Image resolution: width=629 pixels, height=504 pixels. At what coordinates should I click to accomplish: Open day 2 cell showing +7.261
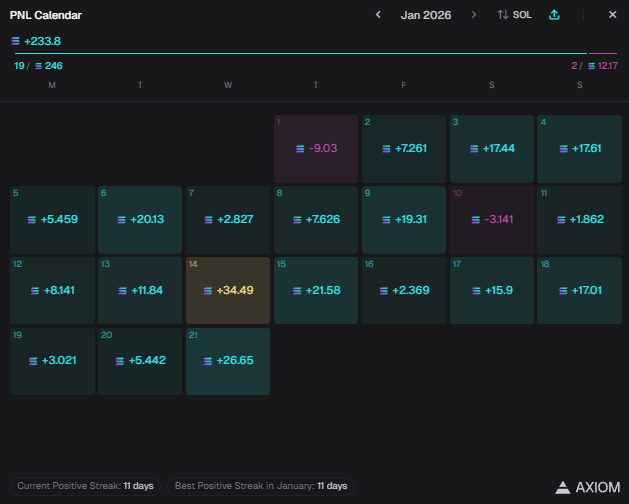coord(404,149)
